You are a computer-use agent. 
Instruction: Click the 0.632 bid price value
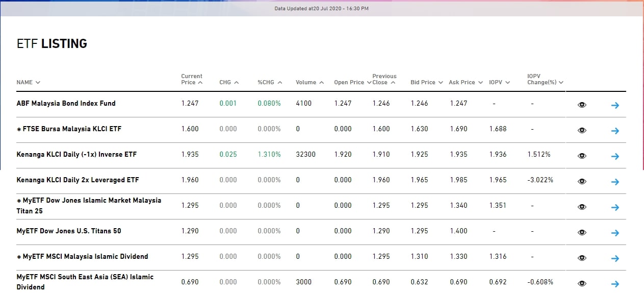pos(419,282)
